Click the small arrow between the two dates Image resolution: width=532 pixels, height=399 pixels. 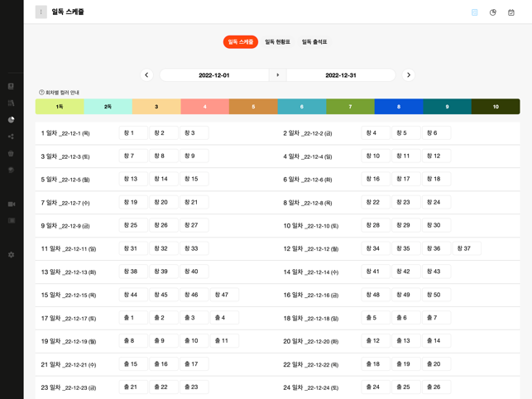277,75
